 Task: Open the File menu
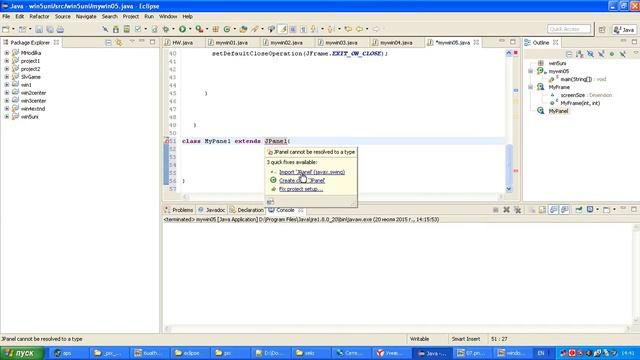click(x=6, y=17)
